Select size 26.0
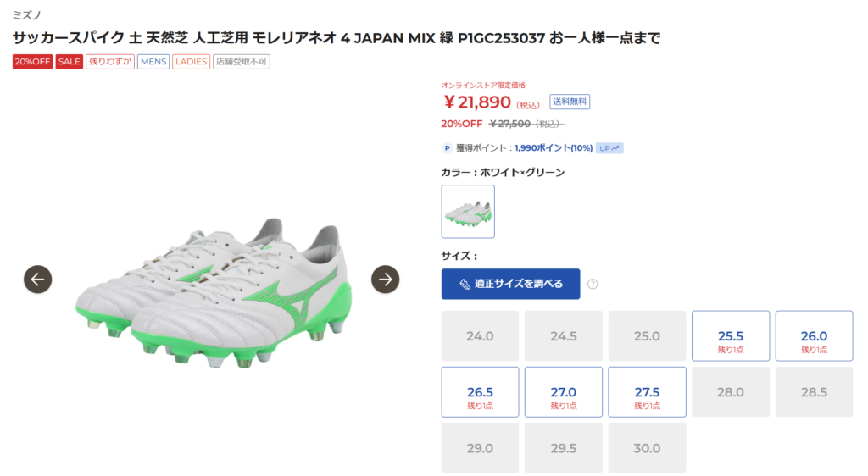 tap(814, 336)
